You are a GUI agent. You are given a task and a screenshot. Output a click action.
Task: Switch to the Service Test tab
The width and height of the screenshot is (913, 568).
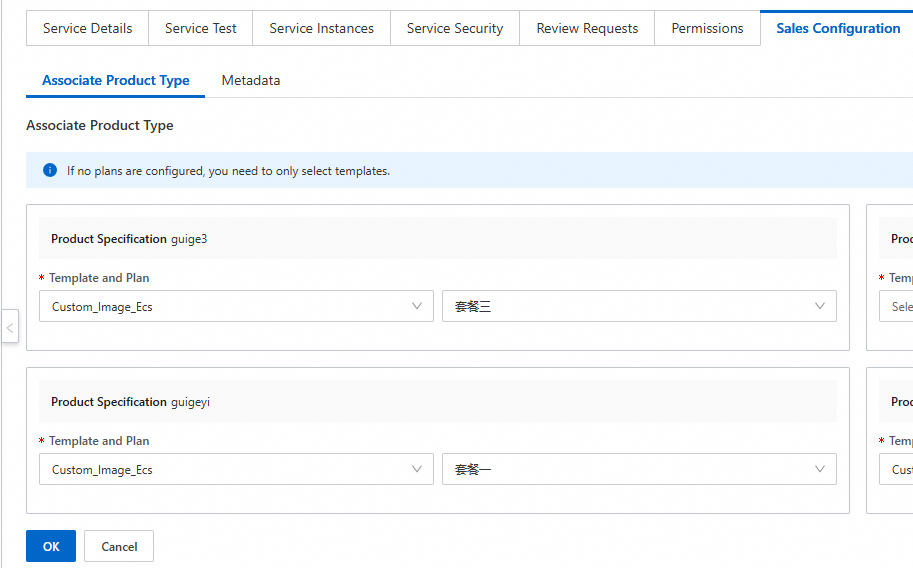[200, 28]
